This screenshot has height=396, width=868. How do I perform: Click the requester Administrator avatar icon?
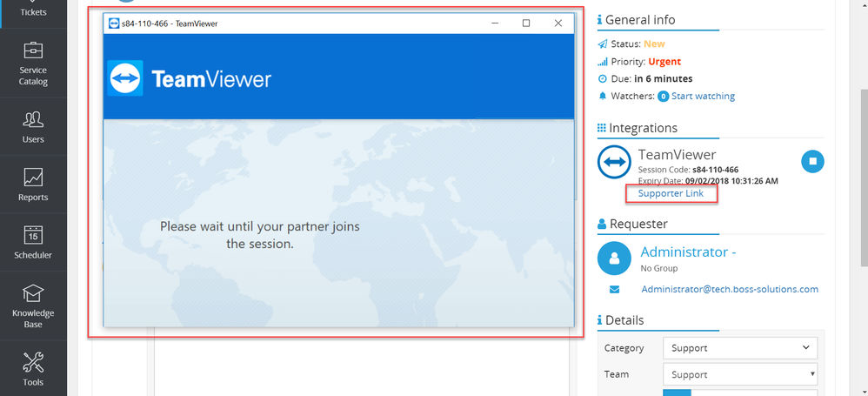[x=614, y=258]
